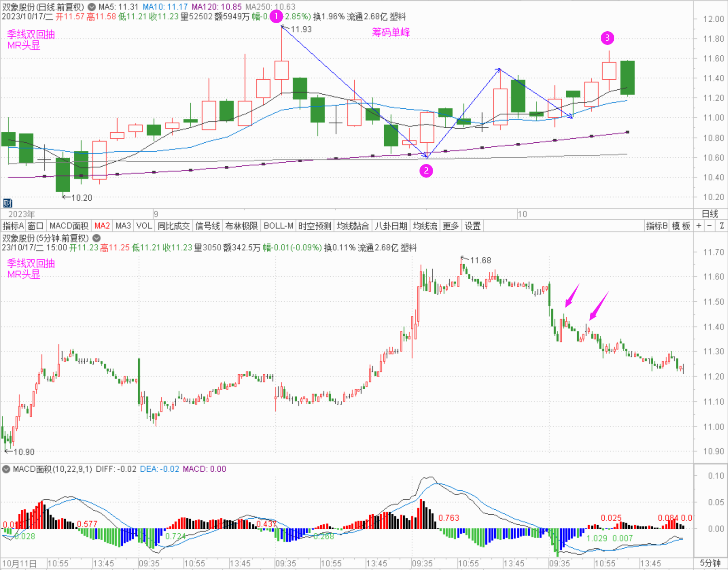
Task: Switch to the VOL indicator tab
Action: (144, 226)
